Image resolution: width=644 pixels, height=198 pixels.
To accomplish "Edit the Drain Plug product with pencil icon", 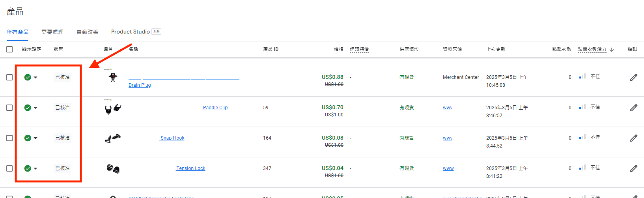I will tap(633, 77).
